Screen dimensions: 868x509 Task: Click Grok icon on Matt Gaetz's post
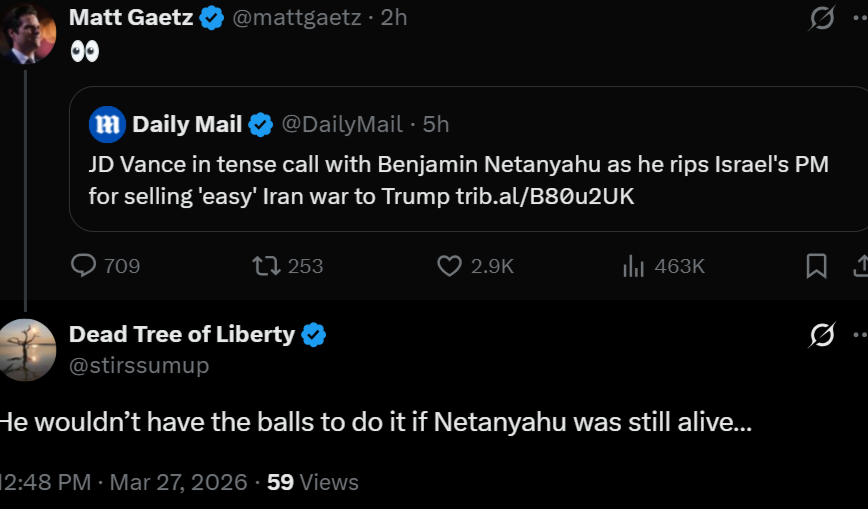(822, 18)
